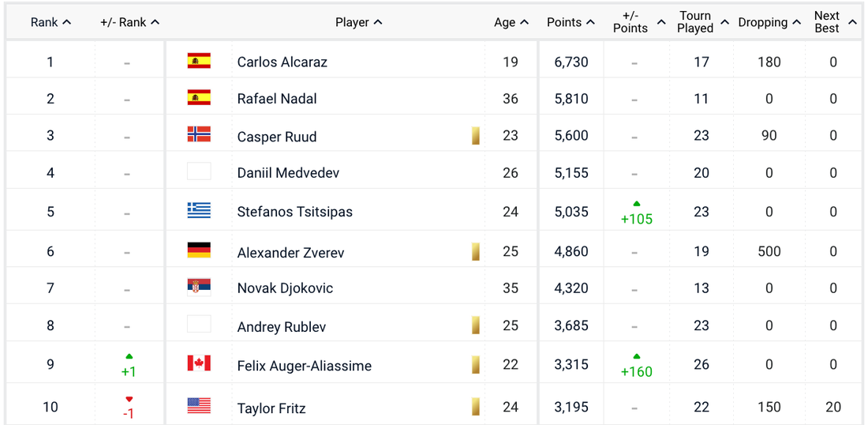The width and height of the screenshot is (868, 425).
Task: Open Rafael Nadal player link
Action: coord(277,99)
